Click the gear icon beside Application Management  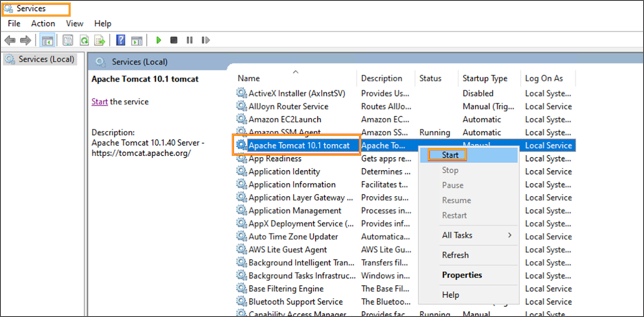242,210
